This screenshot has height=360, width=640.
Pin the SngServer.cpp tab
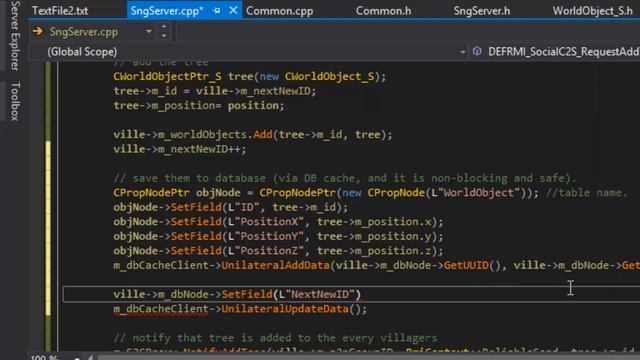point(217,11)
